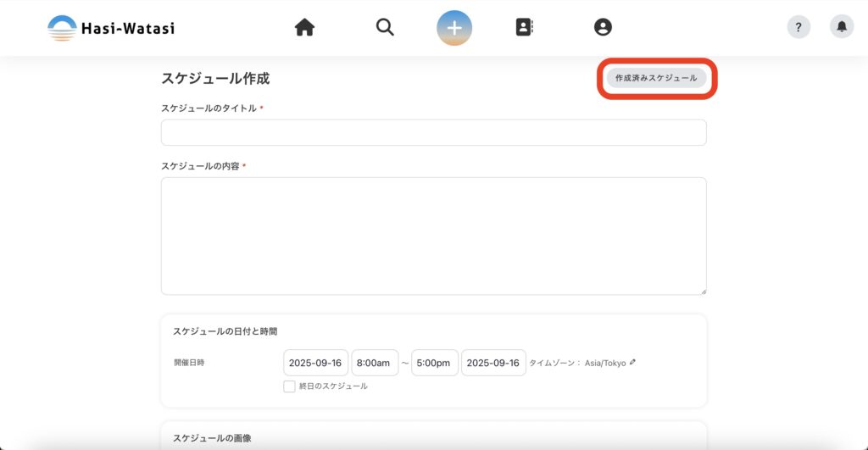The height and width of the screenshot is (450, 868).
Task: Edit timezone using the pencil icon
Action: (x=632, y=362)
